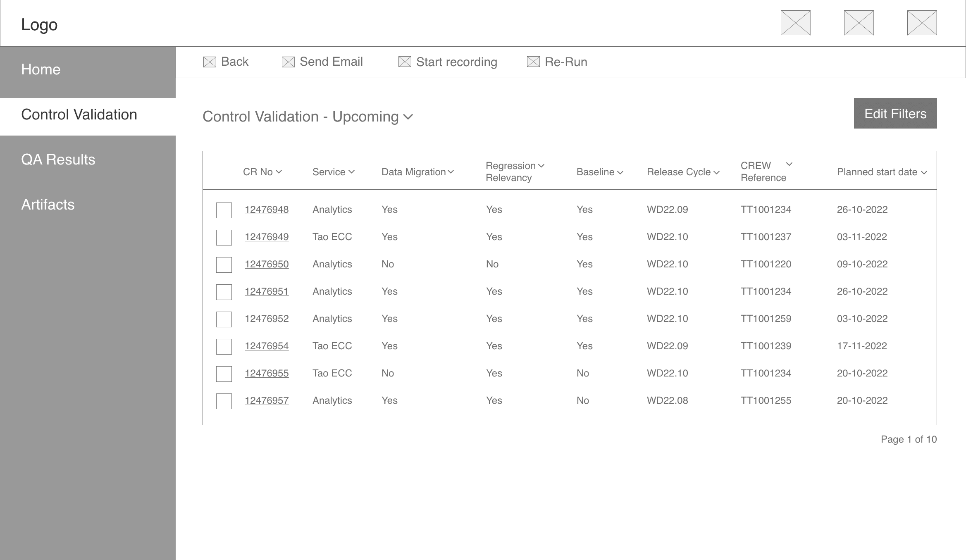Open CR link 12476950

coord(267,264)
